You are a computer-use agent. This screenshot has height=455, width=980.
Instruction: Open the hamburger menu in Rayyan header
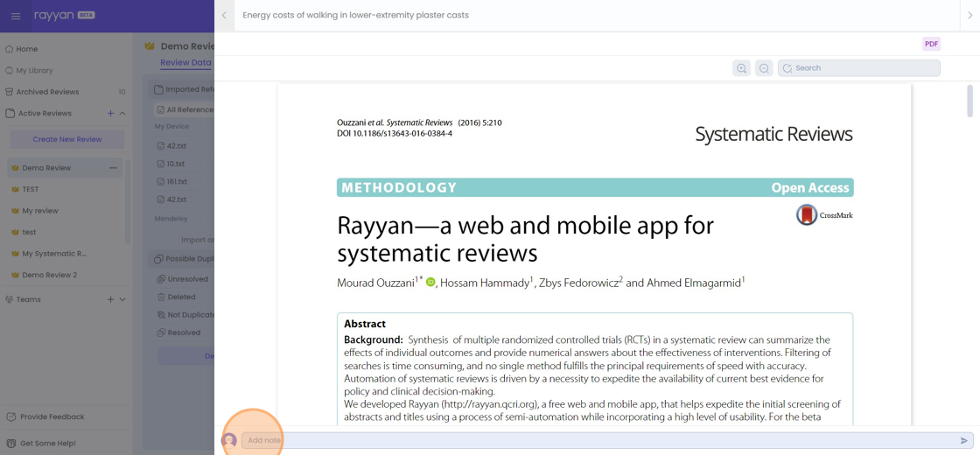(17, 16)
